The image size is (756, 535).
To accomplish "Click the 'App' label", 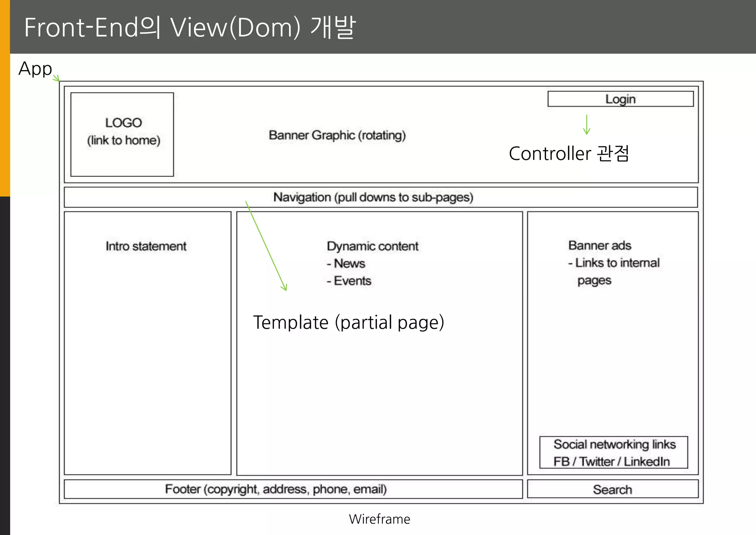I will [35, 69].
